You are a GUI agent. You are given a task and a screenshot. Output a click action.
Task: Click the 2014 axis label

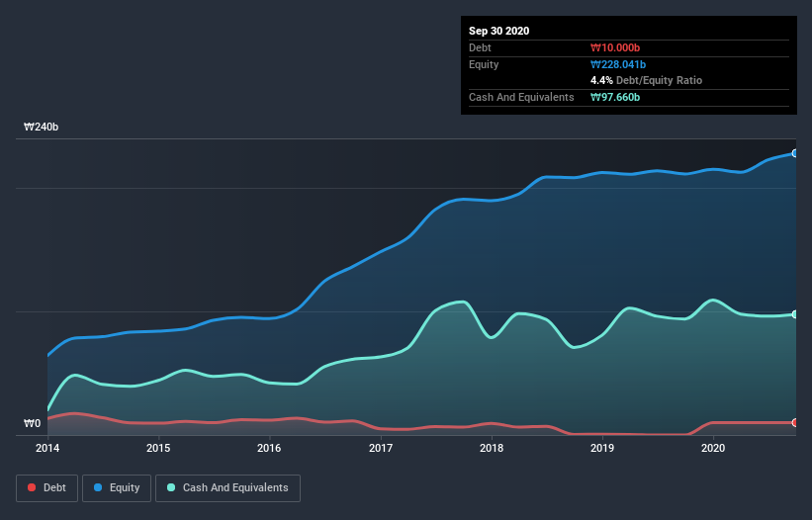47,448
